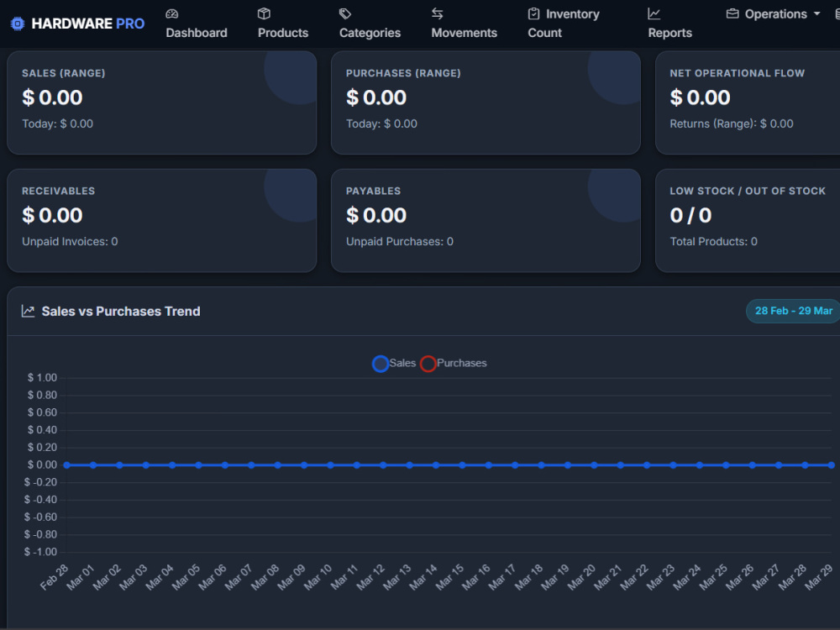Click the 0 / 0 low stock value
The image size is (840, 630).
coord(690,215)
